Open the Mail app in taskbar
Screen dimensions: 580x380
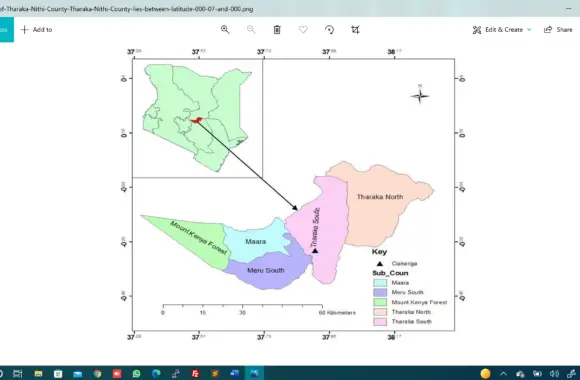pos(77,374)
